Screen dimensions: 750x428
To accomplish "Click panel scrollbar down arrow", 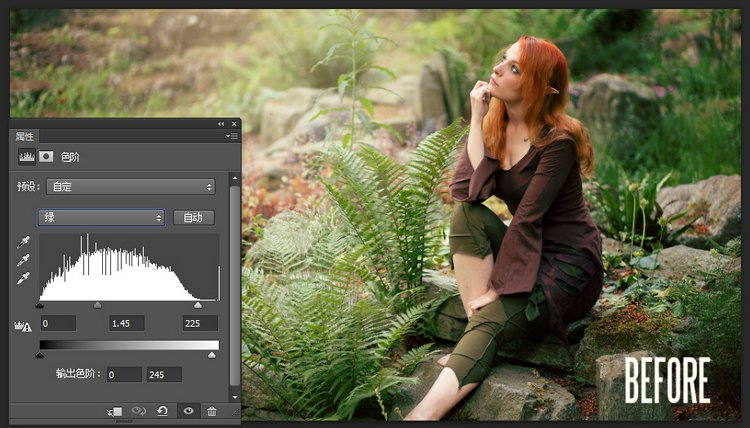I will click(234, 397).
